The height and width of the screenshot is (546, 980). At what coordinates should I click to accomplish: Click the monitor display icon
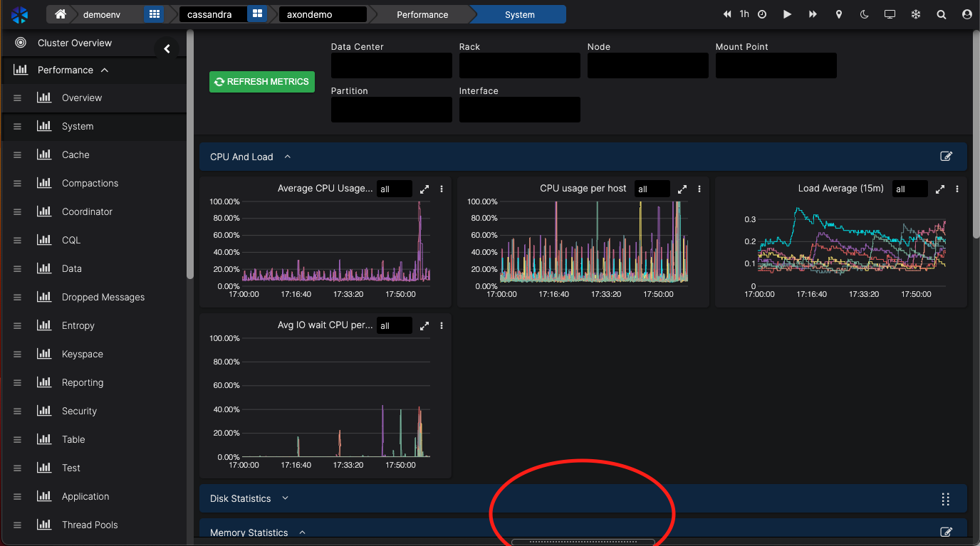[x=890, y=14]
